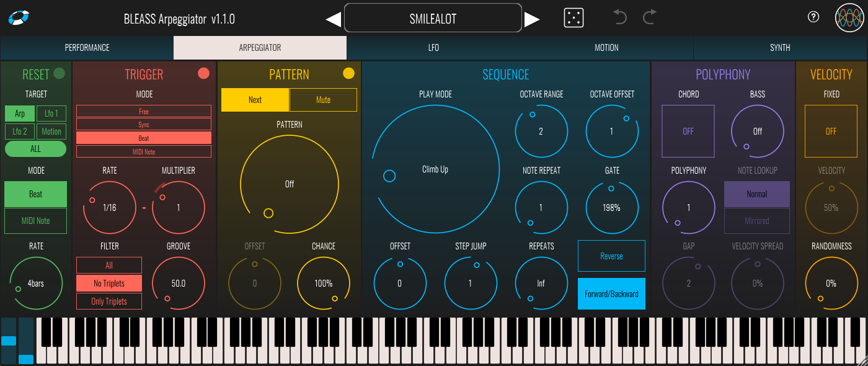
Task: Click the BLEASS logo icon top-left
Action: [x=20, y=18]
